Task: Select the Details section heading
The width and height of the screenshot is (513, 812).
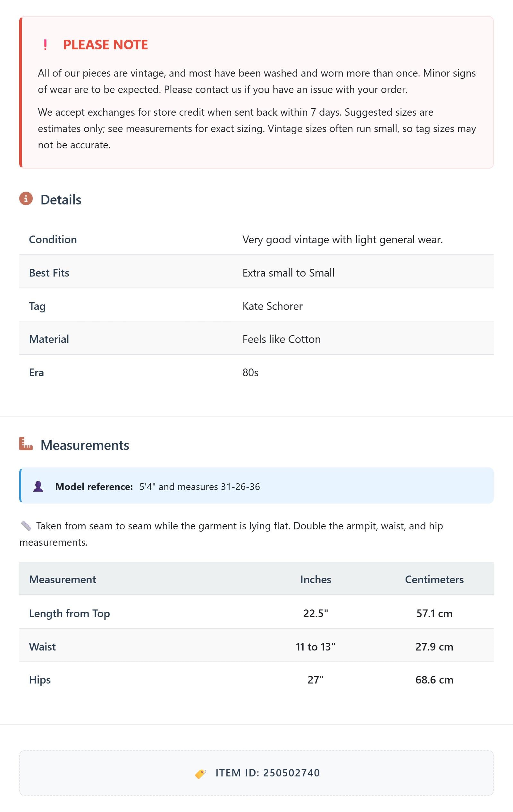Action: (x=61, y=200)
